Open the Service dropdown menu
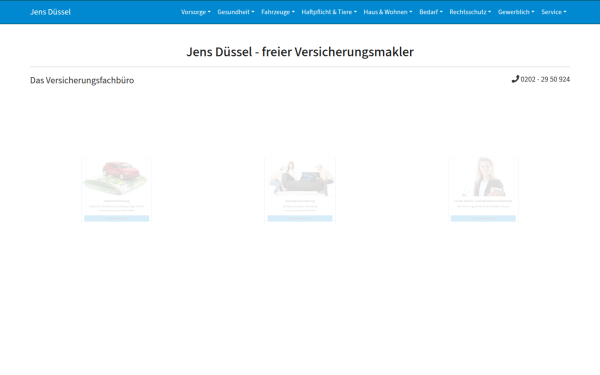 click(x=554, y=12)
